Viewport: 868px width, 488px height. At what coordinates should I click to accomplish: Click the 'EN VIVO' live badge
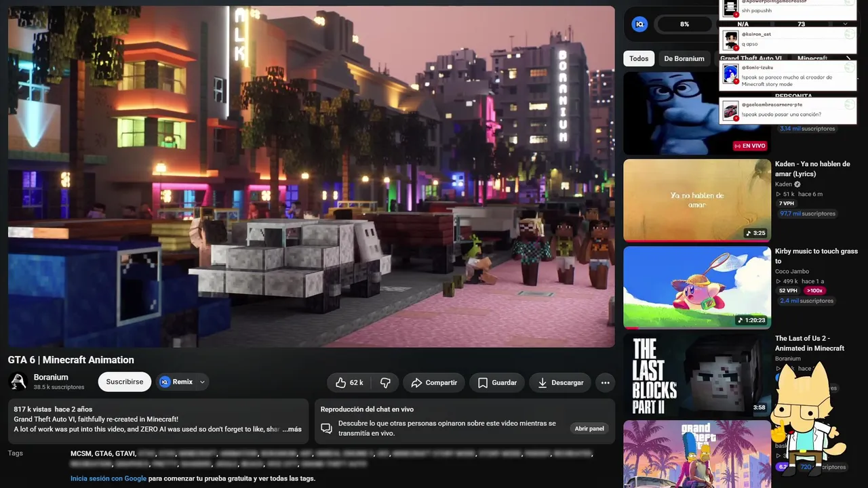coord(750,146)
